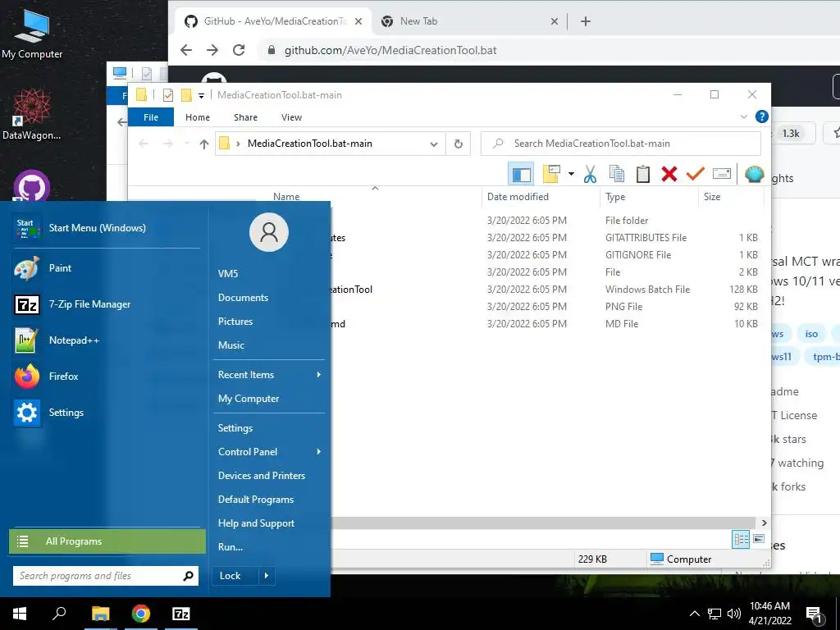Open the DataWagon desktop shortcut
Image resolution: width=840 pixels, height=630 pixels.
click(x=32, y=114)
